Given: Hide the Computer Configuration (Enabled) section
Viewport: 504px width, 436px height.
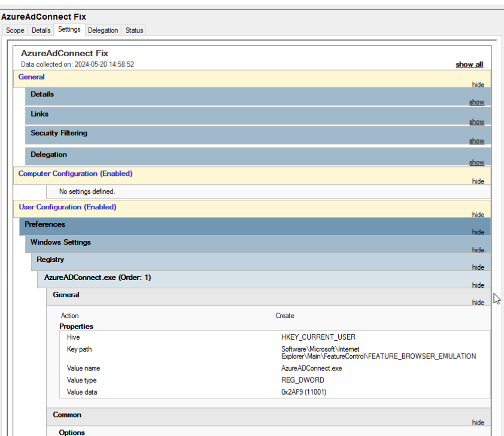Looking at the screenshot, I should pos(478,181).
